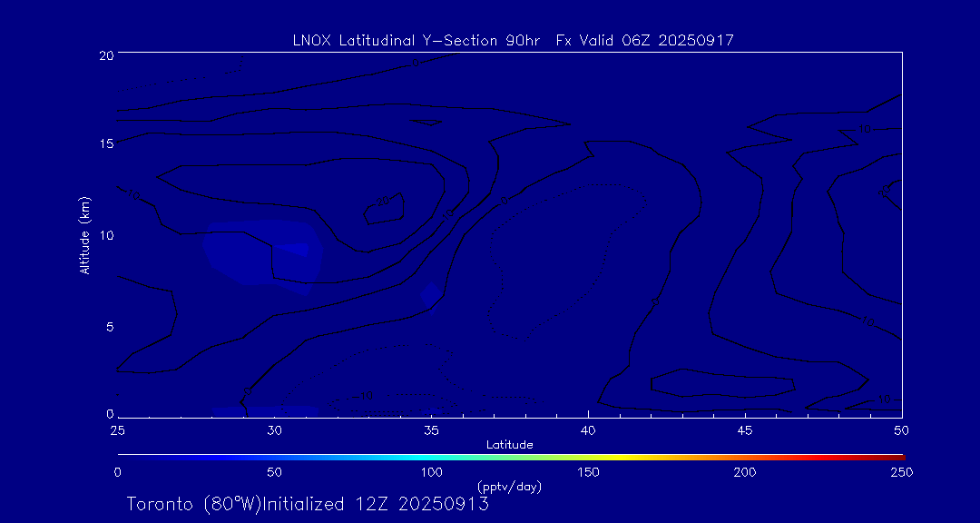The height and width of the screenshot is (523, 980).
Task: Click the 'Toronto (80°W)Initialized 12Z 20250913' caption
Action: point(308,504)
